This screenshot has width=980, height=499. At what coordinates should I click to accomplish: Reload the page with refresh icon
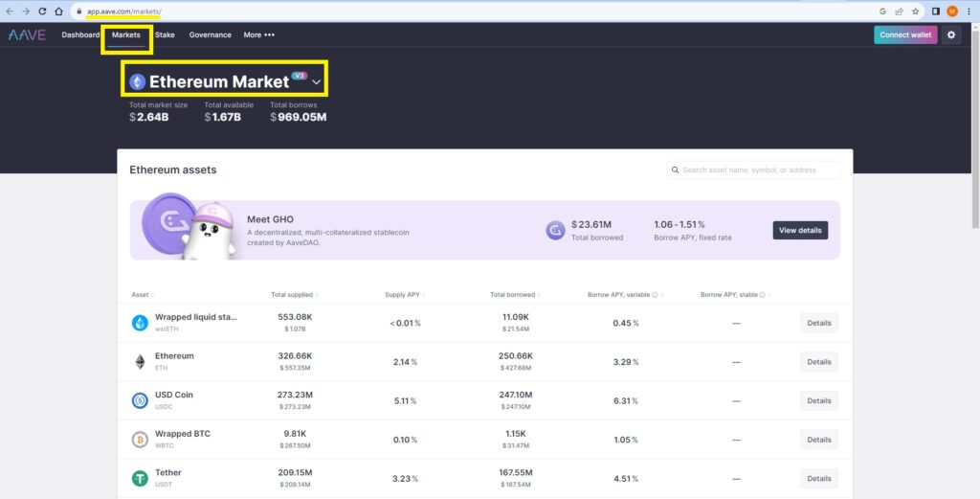click(x=42, y=11)
